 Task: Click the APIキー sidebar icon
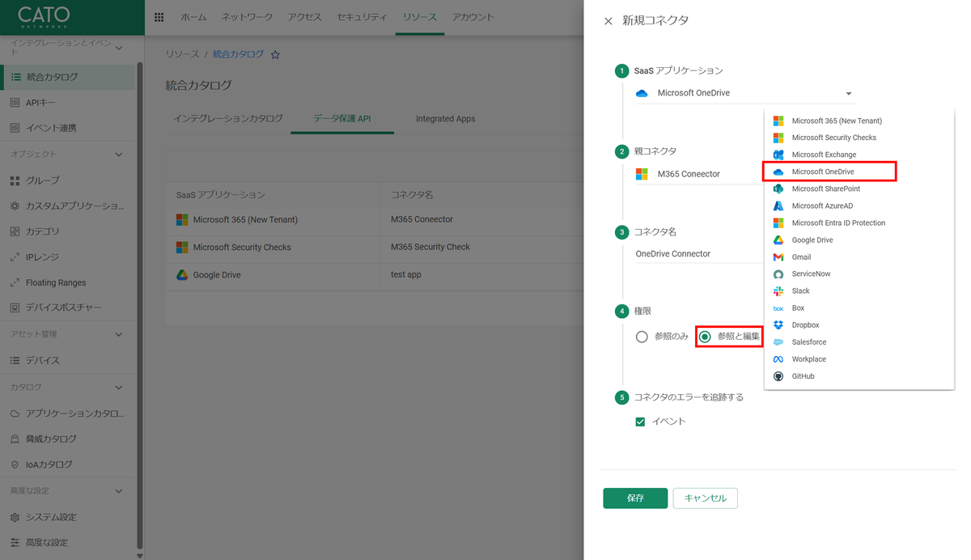click(x=15, y=103)
